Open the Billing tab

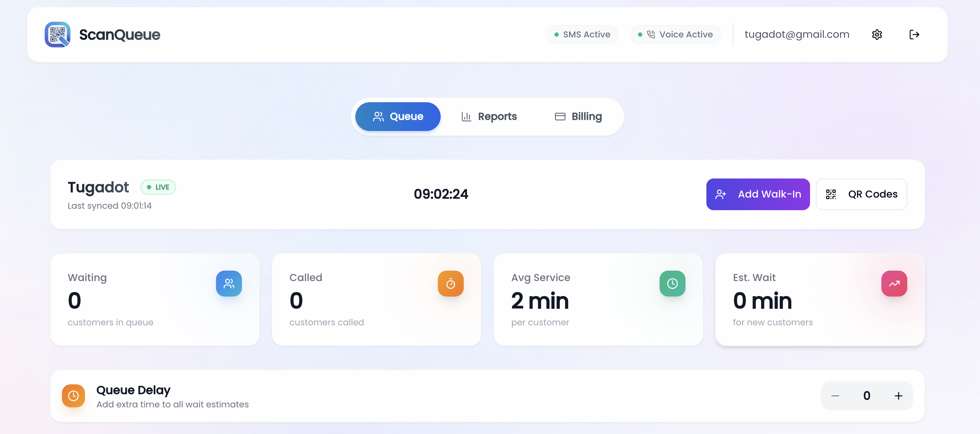578,116
